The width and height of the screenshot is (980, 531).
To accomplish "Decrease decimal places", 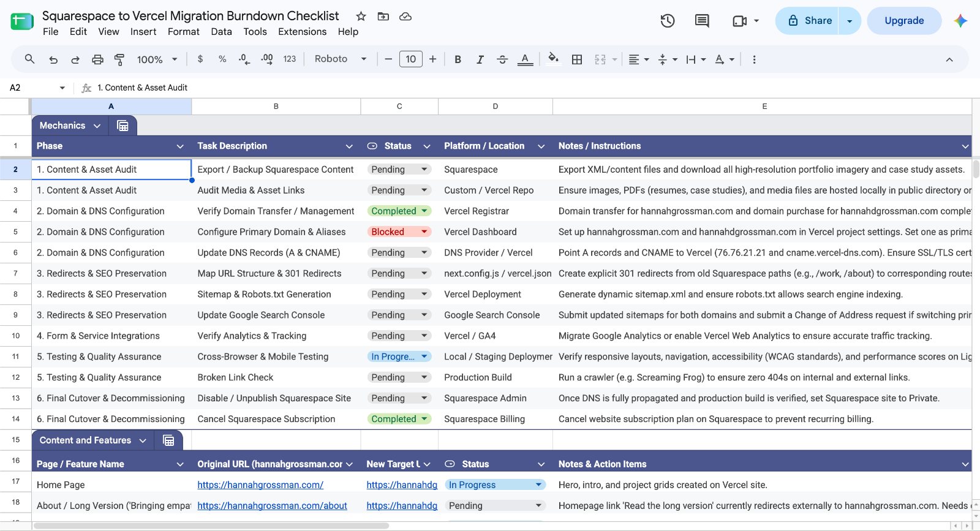I will coord(244,59).
